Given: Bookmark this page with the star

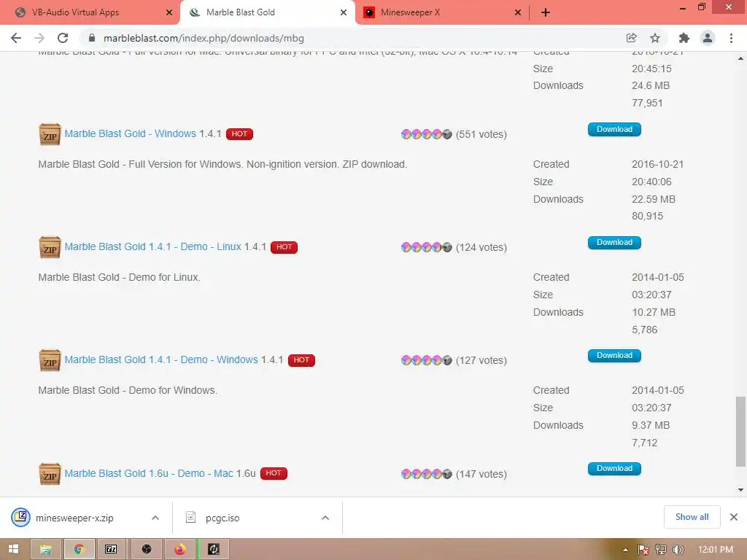Looking at the screenshot, I should pyautogui.click(x=655, y=38).
